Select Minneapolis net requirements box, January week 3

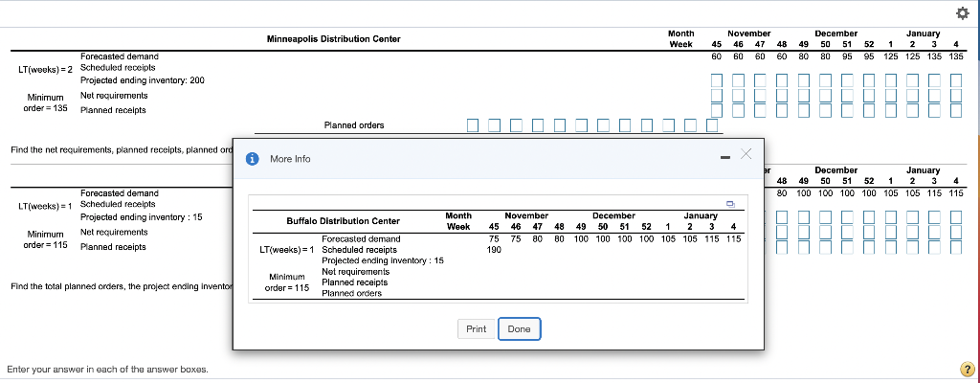pyautogui.click(x=934, y=95)
